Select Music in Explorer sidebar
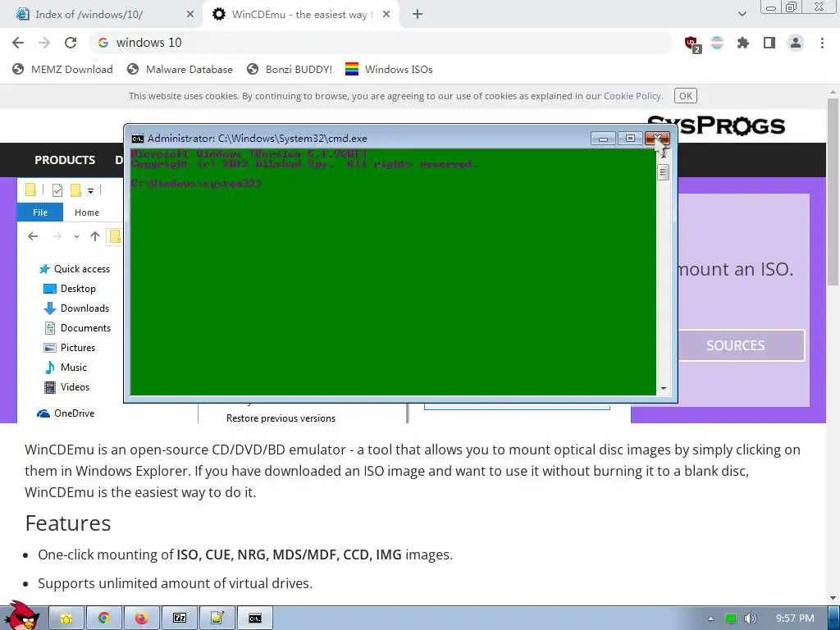 [x=66, y=367]
